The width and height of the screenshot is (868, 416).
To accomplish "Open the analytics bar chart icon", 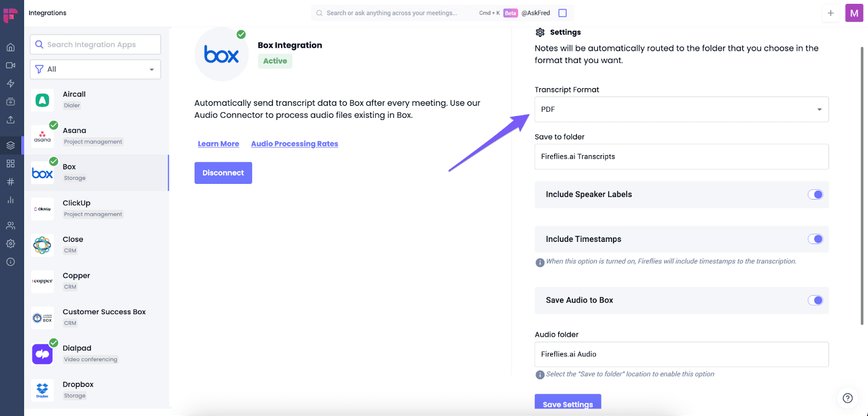I will tap(10, 200).
